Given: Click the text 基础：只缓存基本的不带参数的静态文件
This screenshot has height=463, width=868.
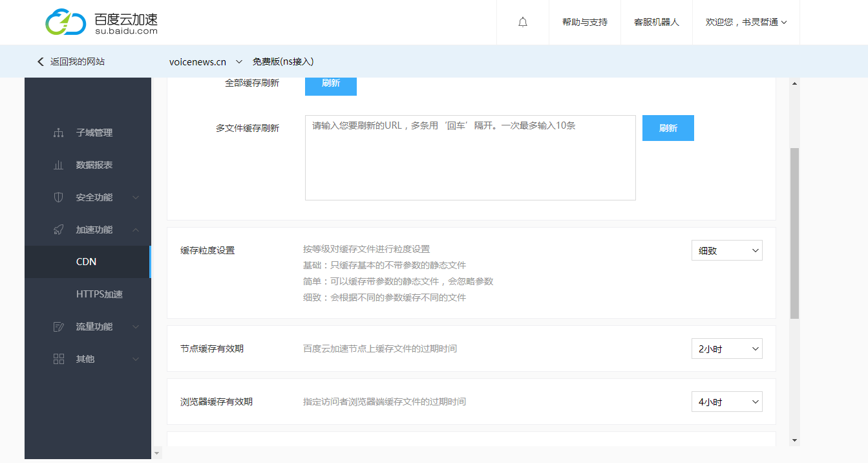Looking at the screenshot, I should [385, 265].
